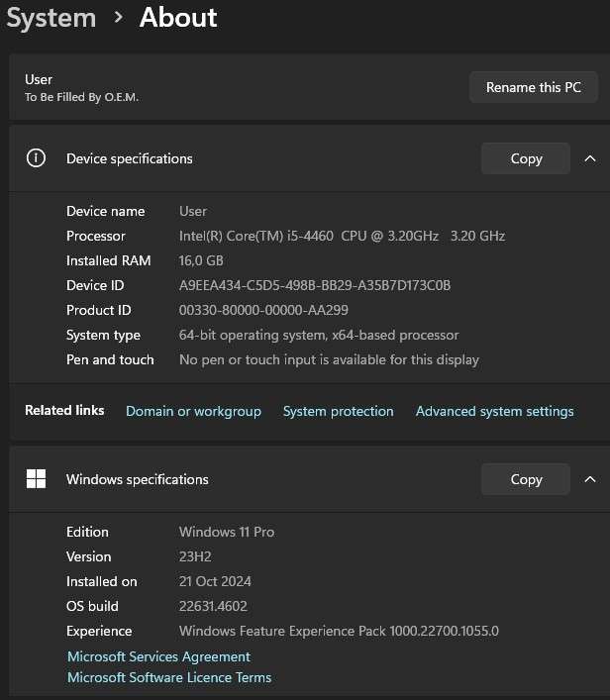Copy the Device specifications
Image resolution: width=610 pixels, height=700 pixels.
[x=526, y=158]
